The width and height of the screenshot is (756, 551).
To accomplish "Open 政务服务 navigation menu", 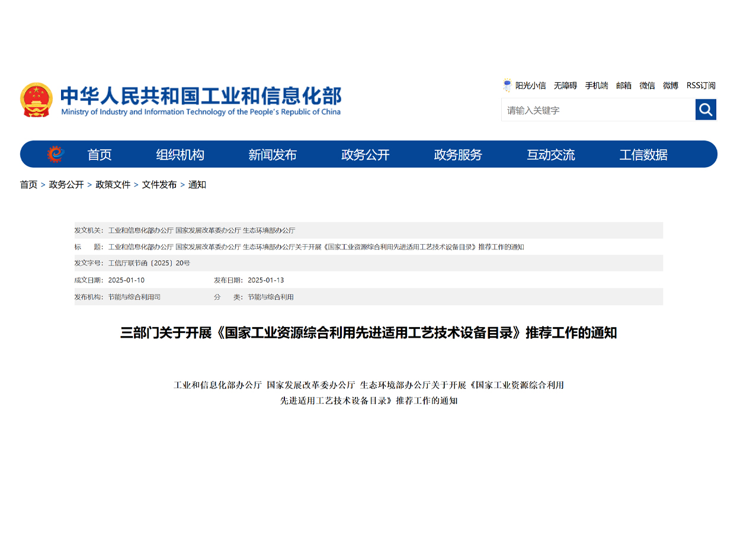I will tap(458, 155).
